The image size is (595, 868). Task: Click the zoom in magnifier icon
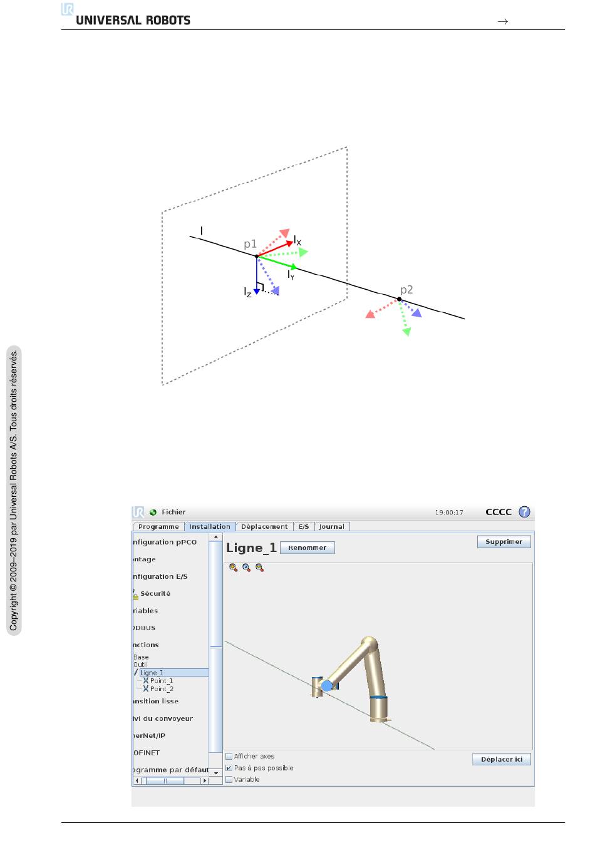pyautogui.click(x=233, y=568)
